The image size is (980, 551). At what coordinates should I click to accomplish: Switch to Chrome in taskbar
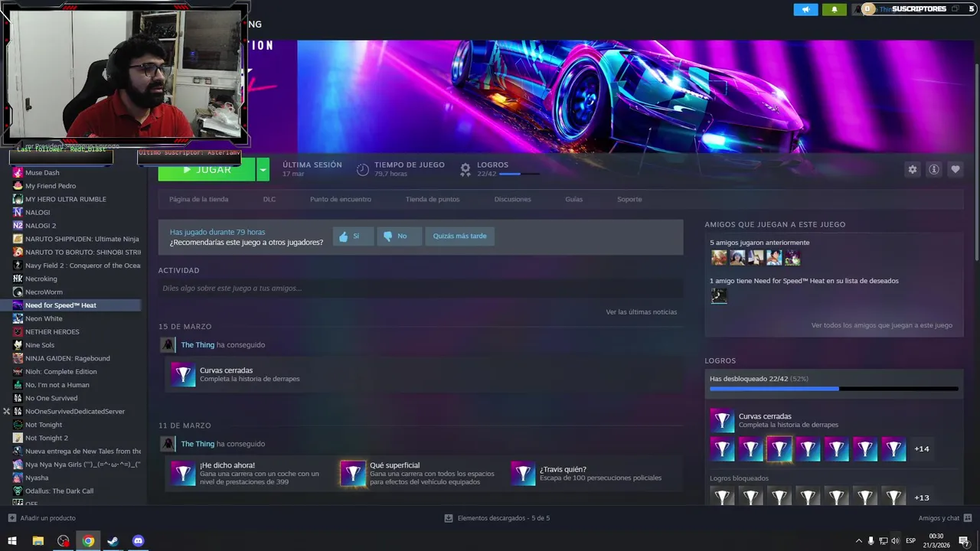coord(88,541)
